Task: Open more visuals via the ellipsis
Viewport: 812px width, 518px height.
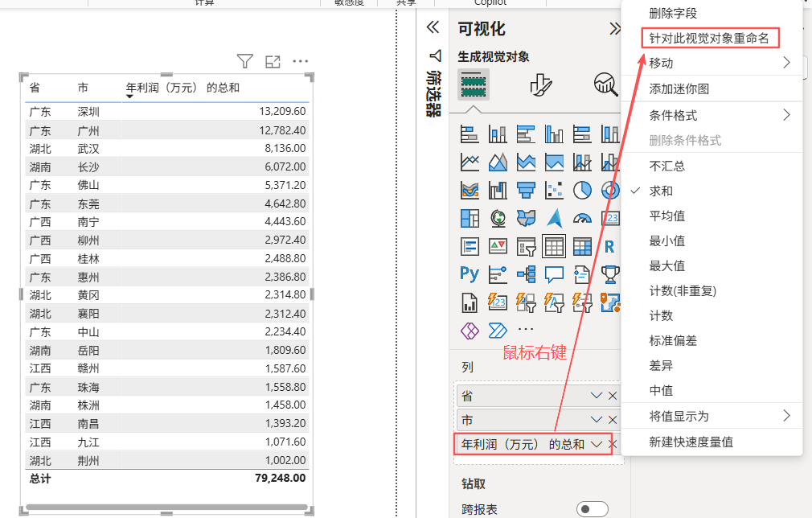Action: (526, 329)
